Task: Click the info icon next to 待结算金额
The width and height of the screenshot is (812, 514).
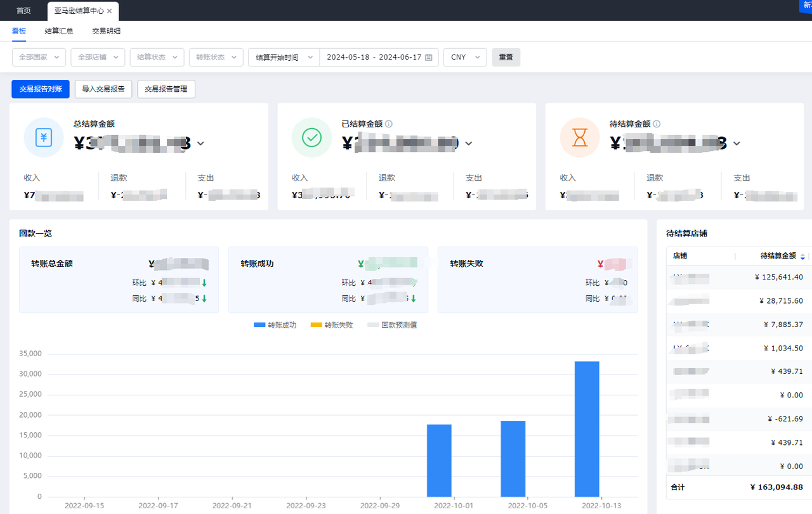Action: coord(657,124)
